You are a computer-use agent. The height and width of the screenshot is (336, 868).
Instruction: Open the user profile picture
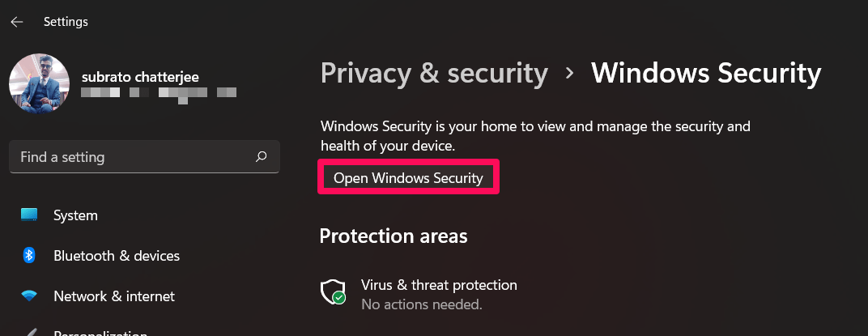coord(39,85)
